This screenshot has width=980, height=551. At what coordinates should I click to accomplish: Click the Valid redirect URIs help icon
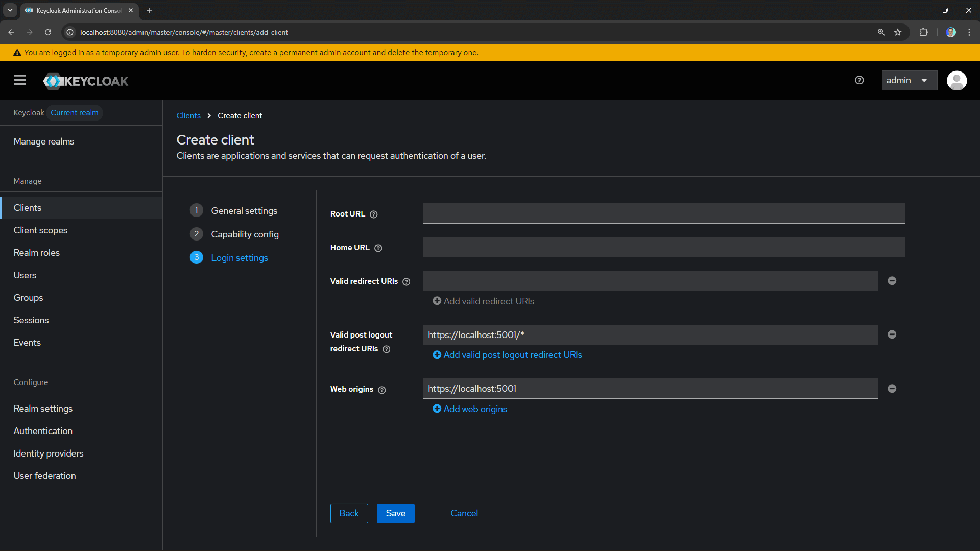(406, 281)
